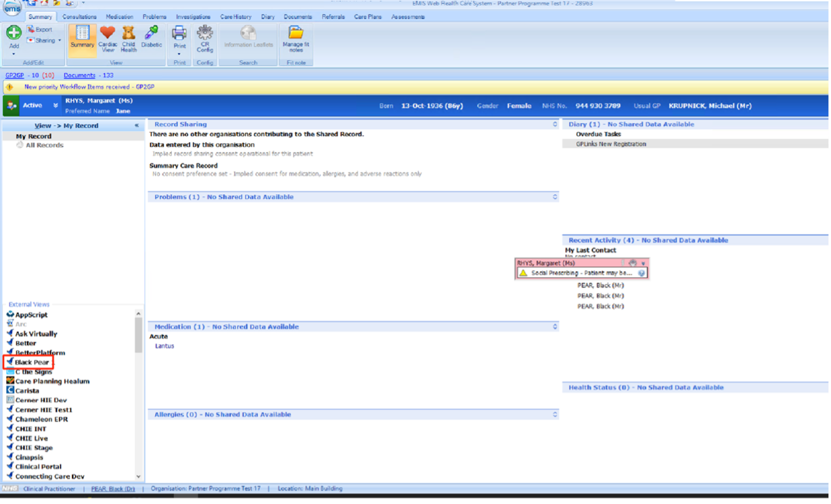831x504 pixels.
Task: Click the EMIS logo application button
Action: pos(12,9)
